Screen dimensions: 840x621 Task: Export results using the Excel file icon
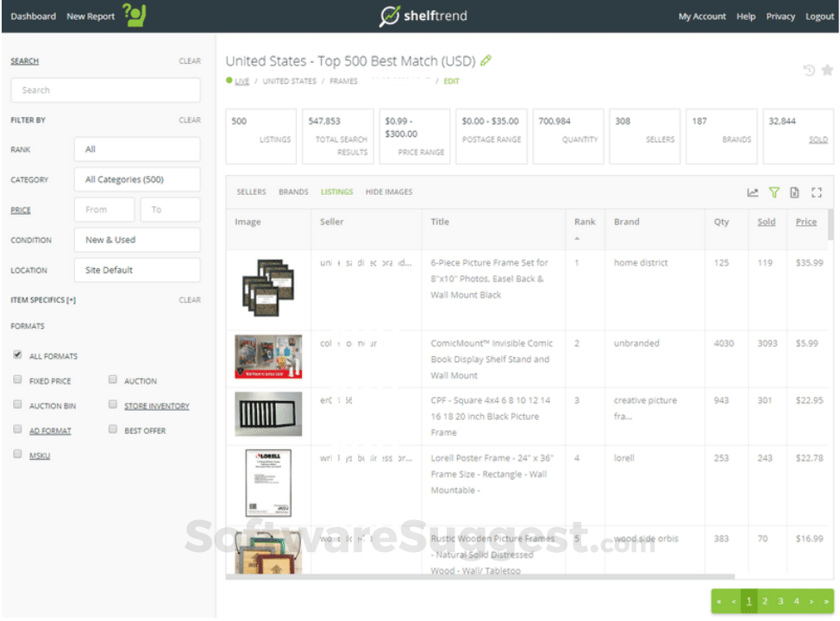pyautogui.click(x=794, y=192)
